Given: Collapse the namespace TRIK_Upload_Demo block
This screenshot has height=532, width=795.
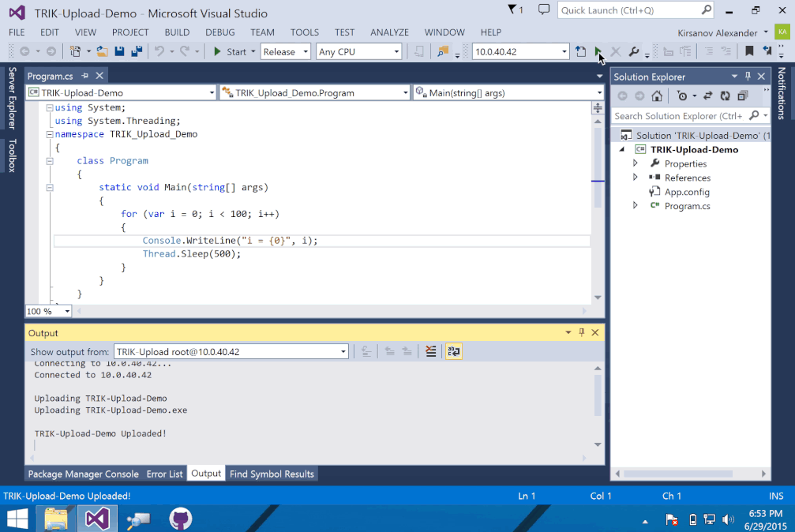Looking at the screenshot, I should [x=50, y=134].
